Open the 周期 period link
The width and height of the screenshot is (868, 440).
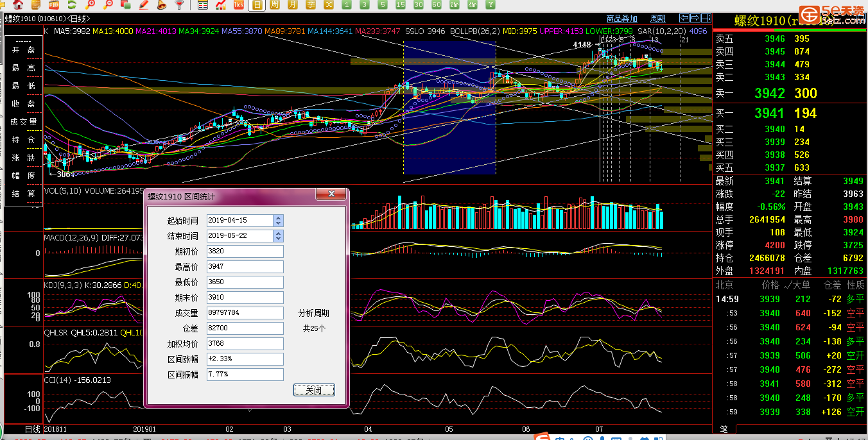[x=658, y=19]
